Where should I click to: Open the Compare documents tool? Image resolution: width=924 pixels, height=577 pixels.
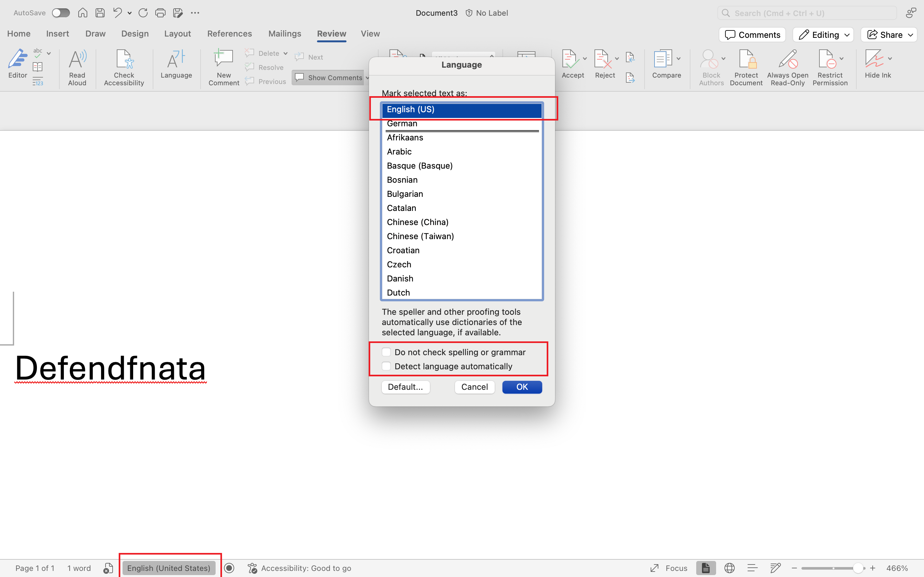point(663,60)
